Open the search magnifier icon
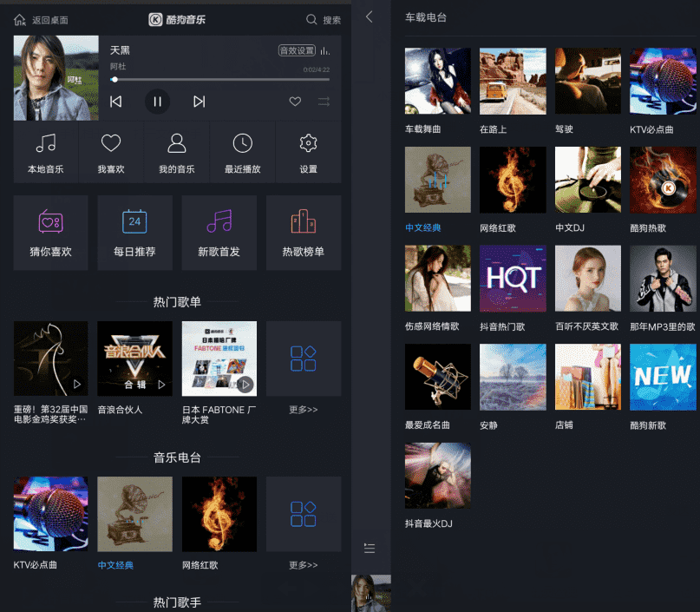The height and width of the screenshot is (612, 700). pyautogui.click(x=311, y=20)
